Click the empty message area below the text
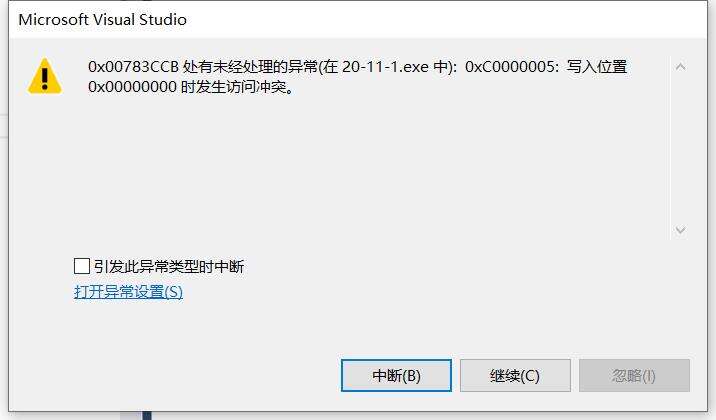Image resolution: width=716 pixels, height=420 pixels. (356, 169)
